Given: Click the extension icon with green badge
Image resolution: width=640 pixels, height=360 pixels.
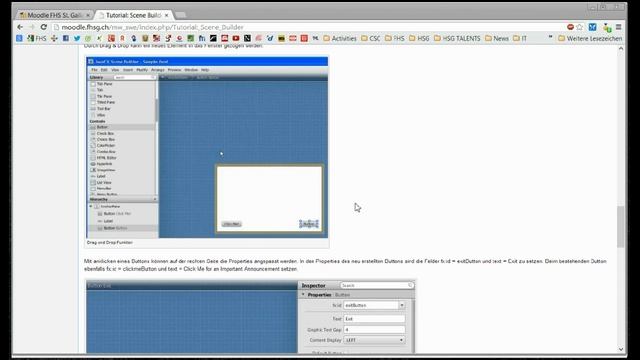Looking at the screenshot, I should tap(607, 27).
